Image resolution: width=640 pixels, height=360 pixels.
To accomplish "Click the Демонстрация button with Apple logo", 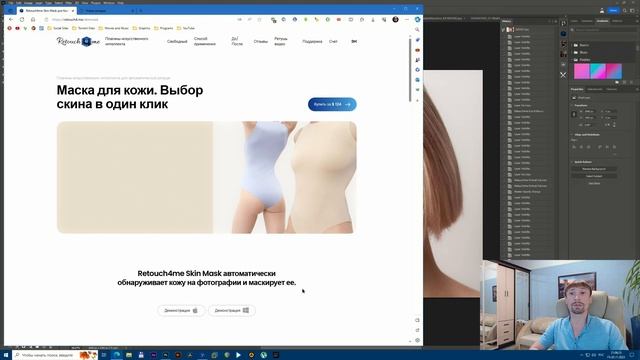I will [x=181, y=311].
